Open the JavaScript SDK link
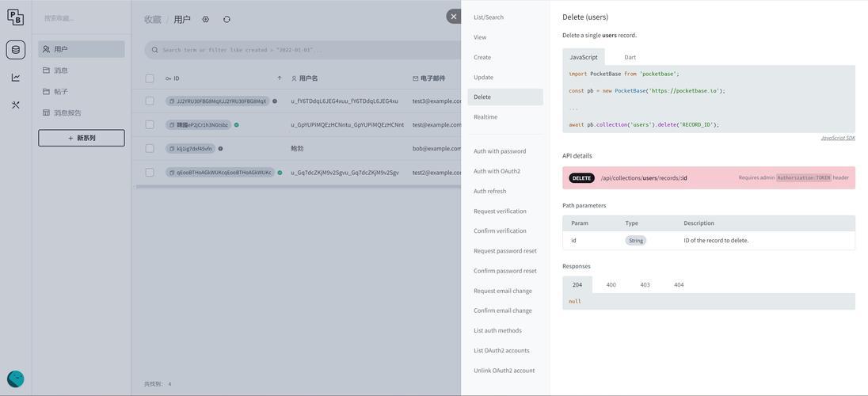Screen dimensions: 868x396 pos(837,138)
